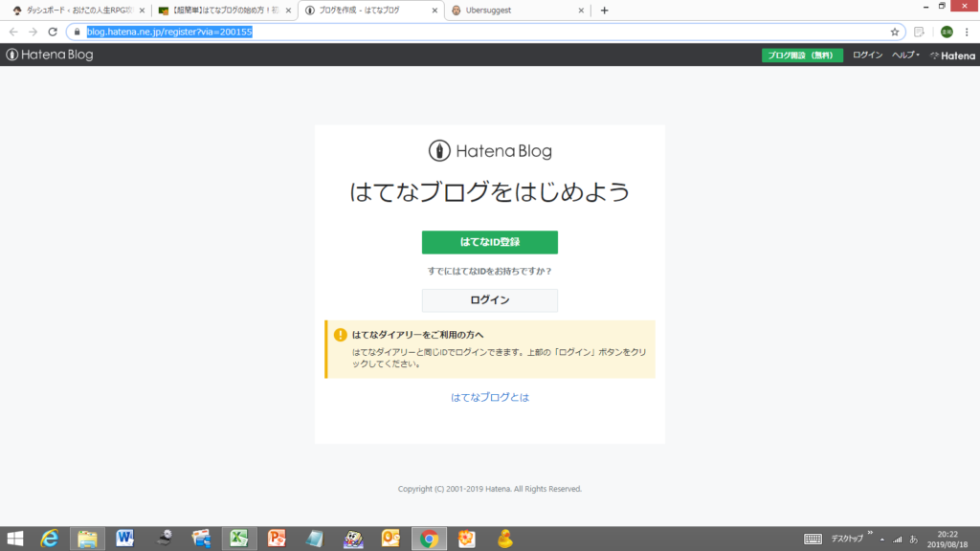The image size is (980, 551).
Task: Click the green ブログ開設（無料） header button
Action: coord(802,55)
